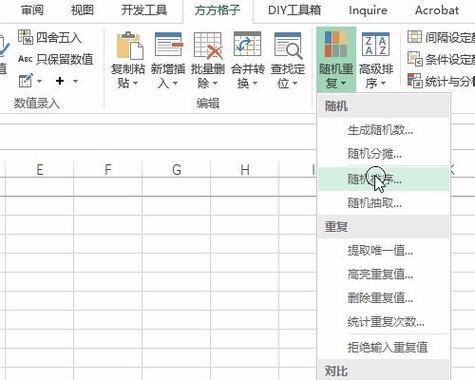Select 高亮重复值... menu entry
This screenshot has width=475, height=380.
tap(383, 274)
